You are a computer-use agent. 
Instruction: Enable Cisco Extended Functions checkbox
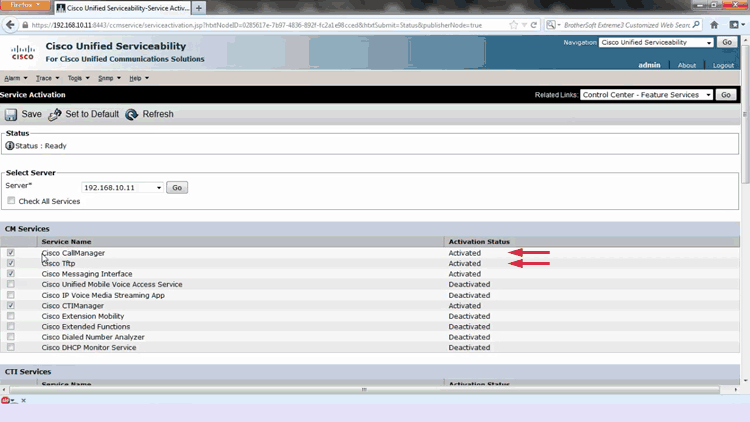[11, 326]
